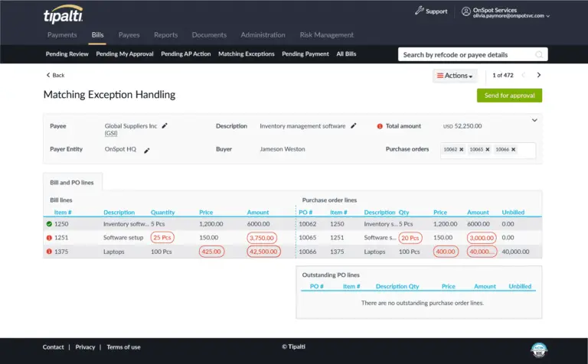
Task: Click the Send for approval button
Action: 509,96
